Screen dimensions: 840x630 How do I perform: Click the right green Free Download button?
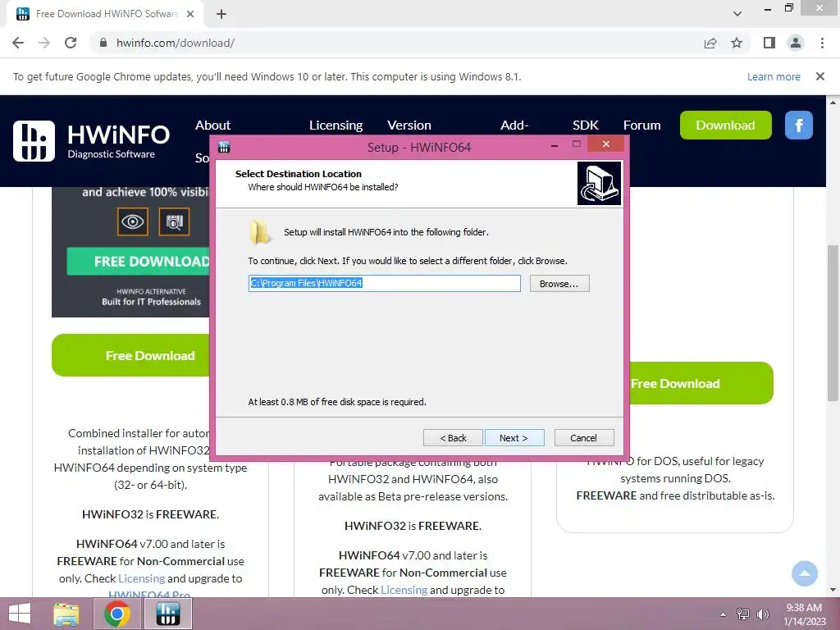(x=701, y=383)
